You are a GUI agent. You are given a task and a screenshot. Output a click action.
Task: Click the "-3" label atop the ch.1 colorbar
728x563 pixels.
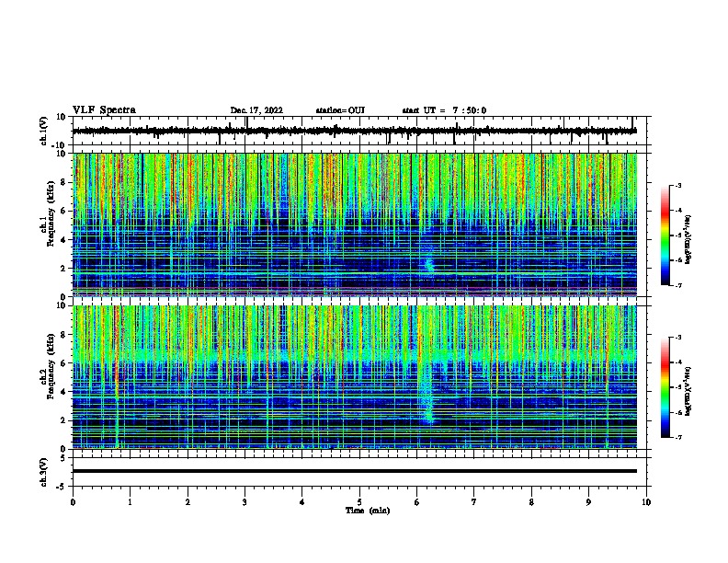[x=677, y=185]
